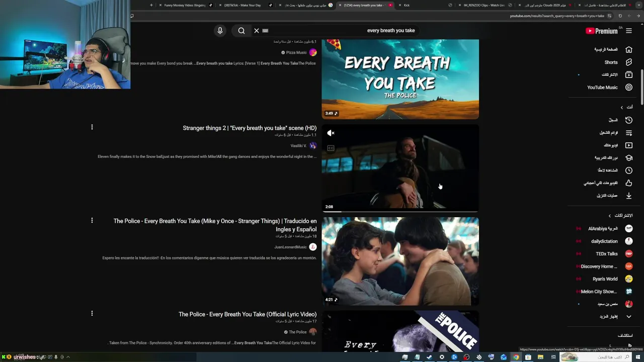This screenshot has height=362, width=644.
Task: Toggle the hamburger guide menu
Action: [x=629, y=31]
